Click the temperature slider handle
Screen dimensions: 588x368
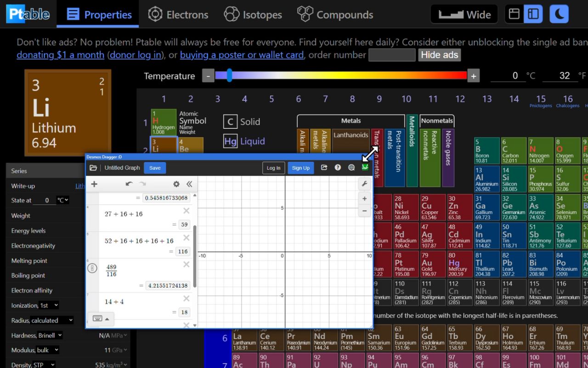229,76
